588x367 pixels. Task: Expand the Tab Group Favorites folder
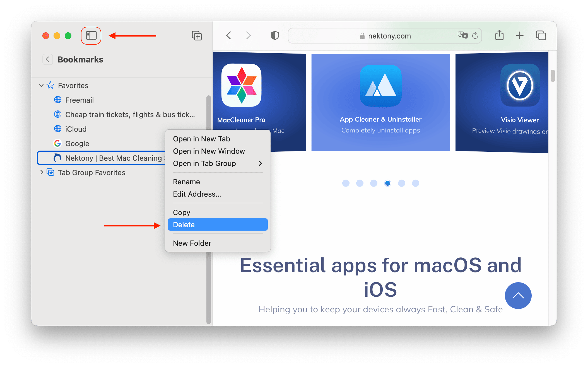[x=42, y=172]
